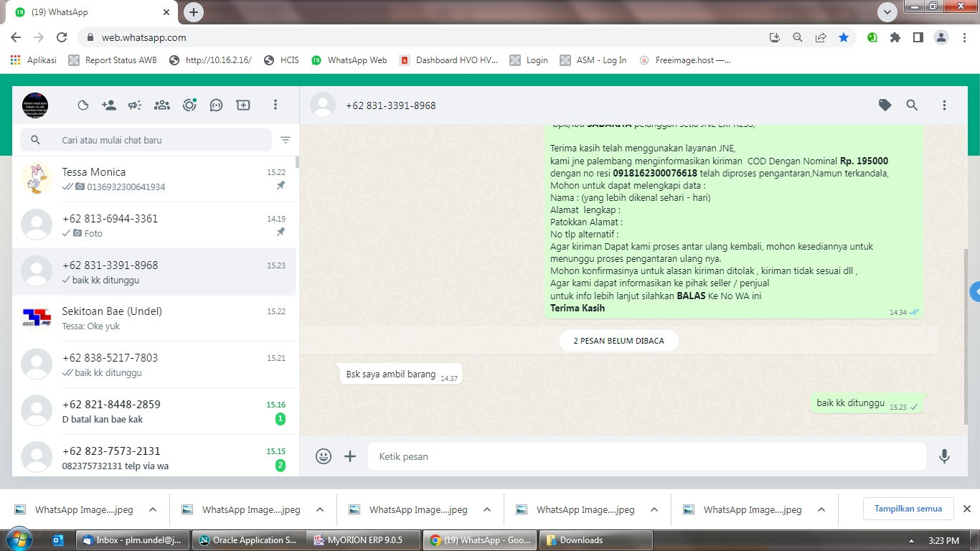Click the contact avatar in conversation header
The height and width of the screenshot is (551, 980).
[x=323, y=105]
